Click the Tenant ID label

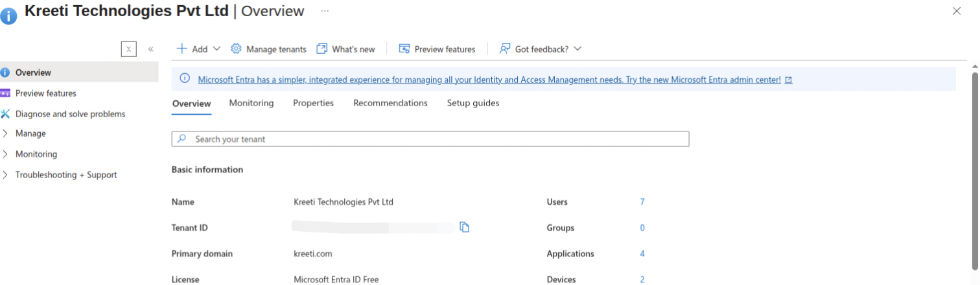pyautogui.click(x=190, y=228)
